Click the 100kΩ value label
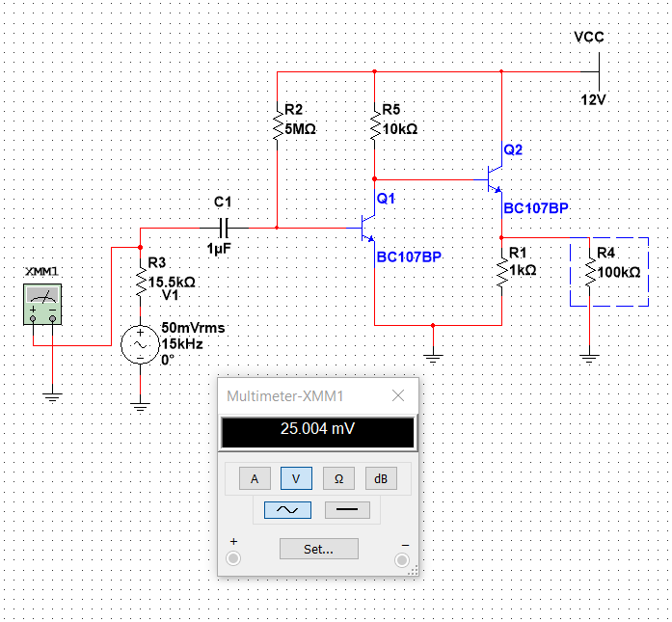Screen dimensions: 672x622 (619, 272)
